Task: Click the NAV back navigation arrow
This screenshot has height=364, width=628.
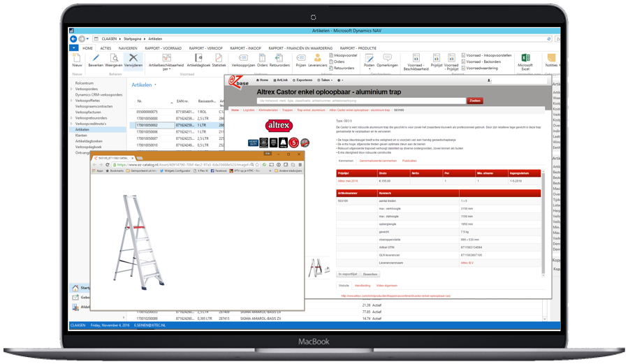Action: (73, 39)
